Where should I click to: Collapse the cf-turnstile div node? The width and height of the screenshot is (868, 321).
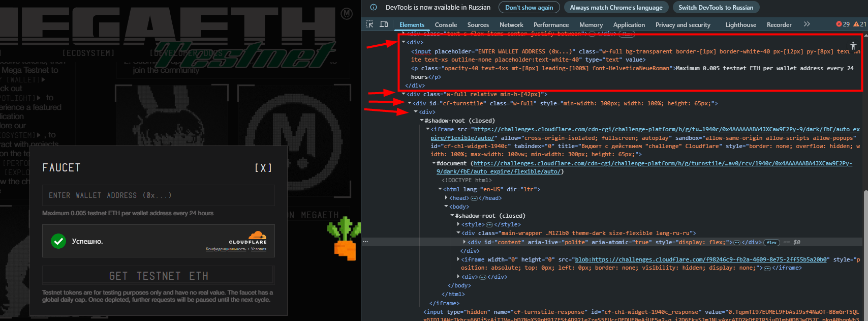(410, 103)
